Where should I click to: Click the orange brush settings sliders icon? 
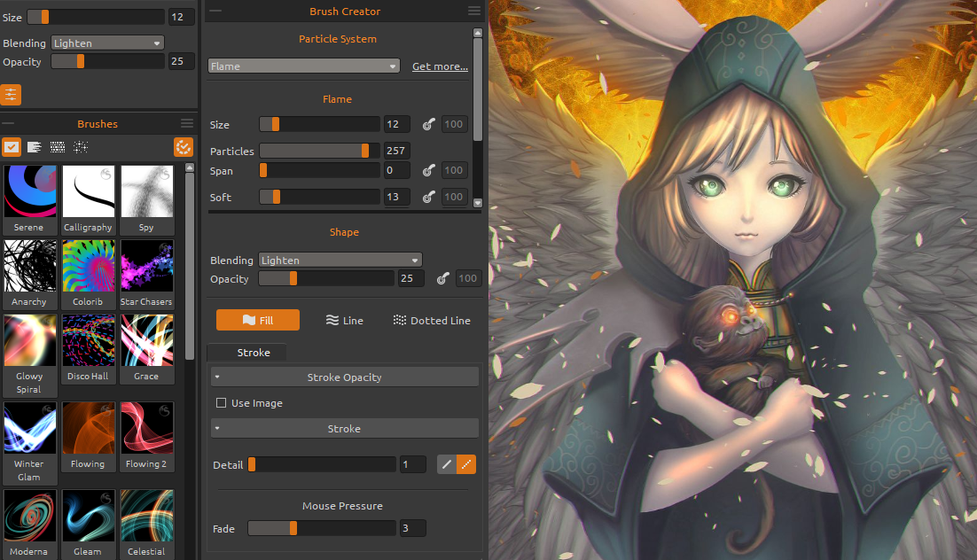point(12,95)
